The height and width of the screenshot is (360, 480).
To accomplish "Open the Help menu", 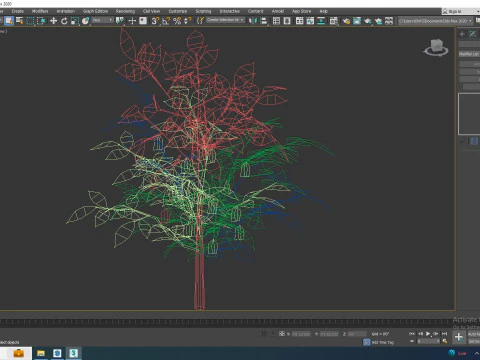I will [324, 11].
